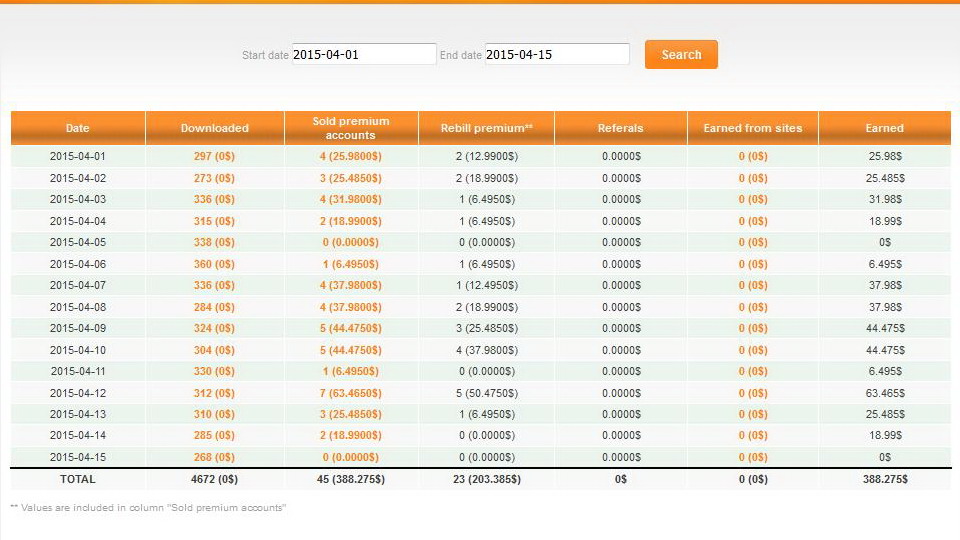This screenshot has width=960, height=540.
Task: Open the 7 (63.4650$) sold premium link
Action: (x=350, y=393)
